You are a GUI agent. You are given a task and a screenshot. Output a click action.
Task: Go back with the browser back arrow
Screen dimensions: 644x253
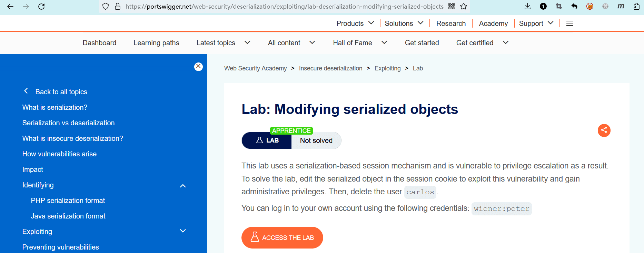coord(10,7)
